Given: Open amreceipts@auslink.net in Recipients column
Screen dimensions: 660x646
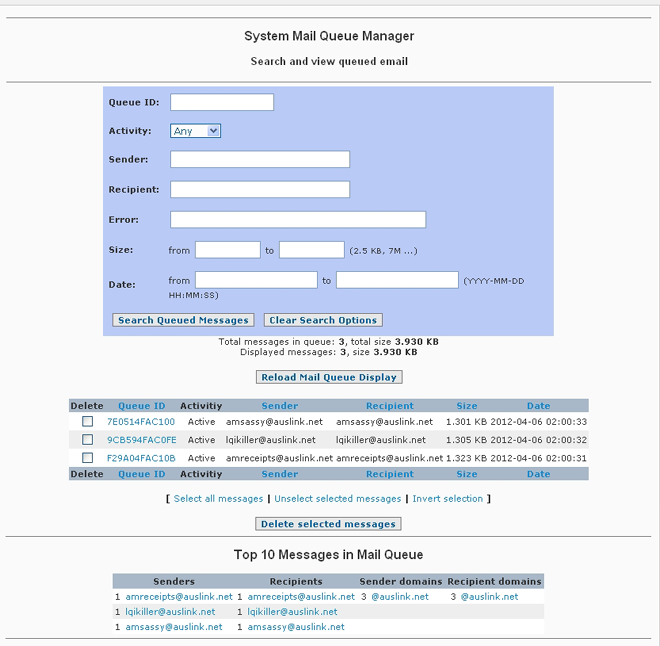Looking at the screenshot, I should (x=301, y=597).
